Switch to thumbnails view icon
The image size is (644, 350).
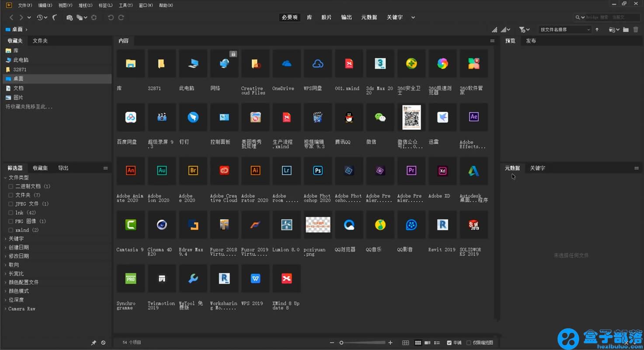(x=418, y=343)
